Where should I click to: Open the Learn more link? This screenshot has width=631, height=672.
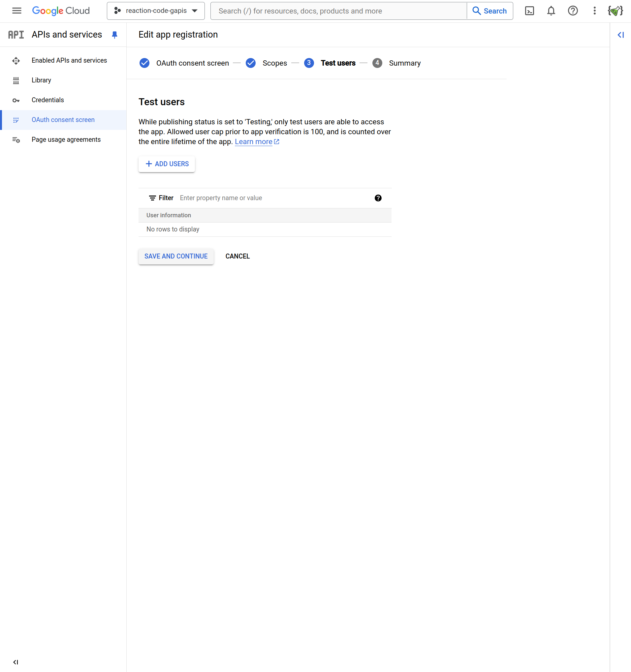(x=253, y=142)
